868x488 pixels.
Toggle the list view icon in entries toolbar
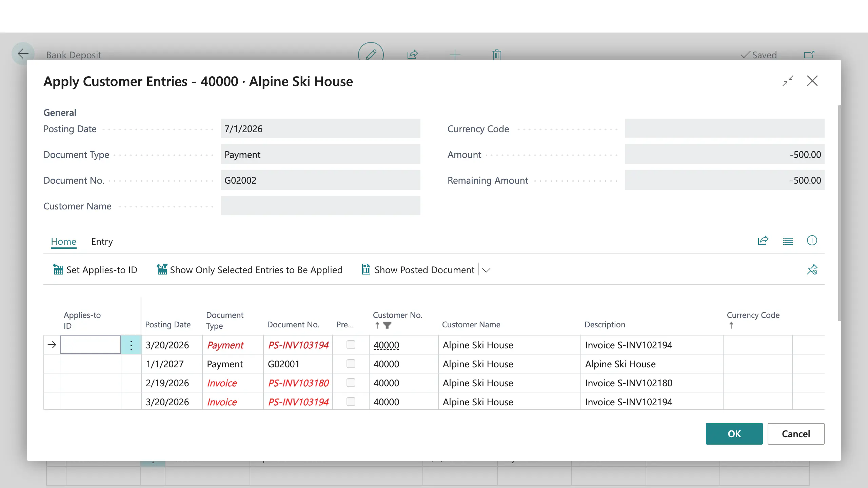click(x=788, y=241)
